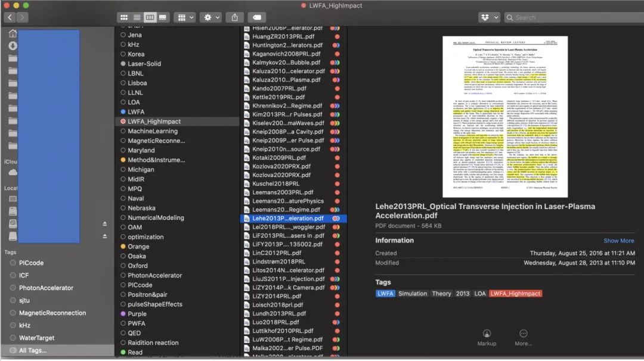Screen dimensions: 644x361
Task: Eject the volume via upper eject icon
Action: click(105, 224)
